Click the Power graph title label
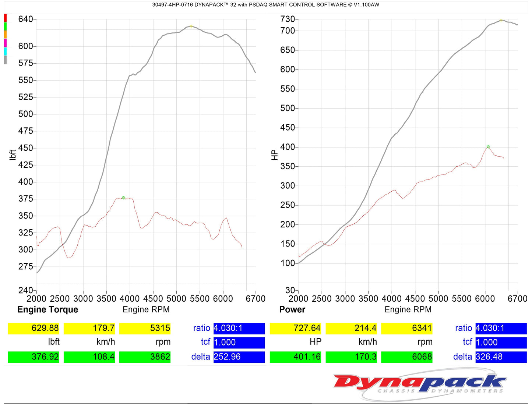The height and width of the screenshot is (404, 532). pyautogui.click(x=292, y=309)
